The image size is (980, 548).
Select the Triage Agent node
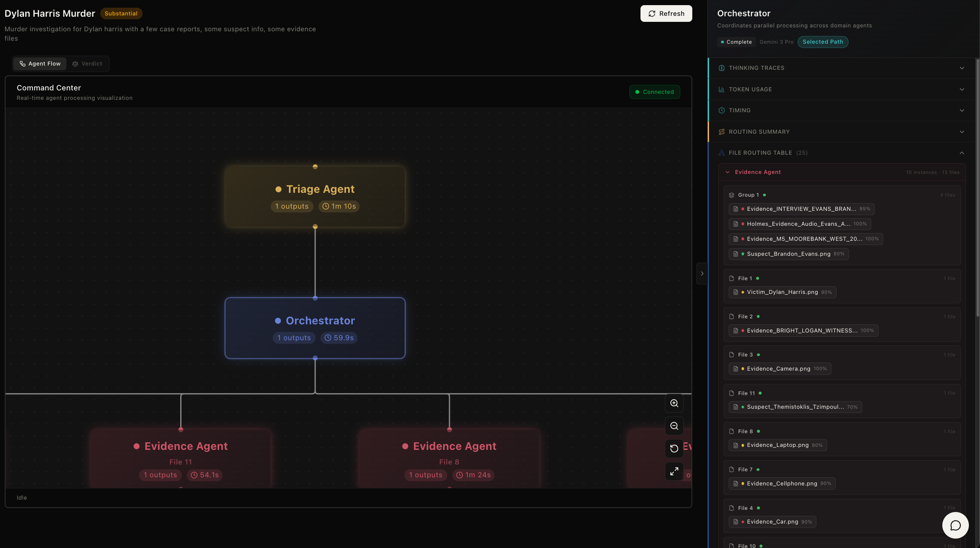(x=315, y=197)
